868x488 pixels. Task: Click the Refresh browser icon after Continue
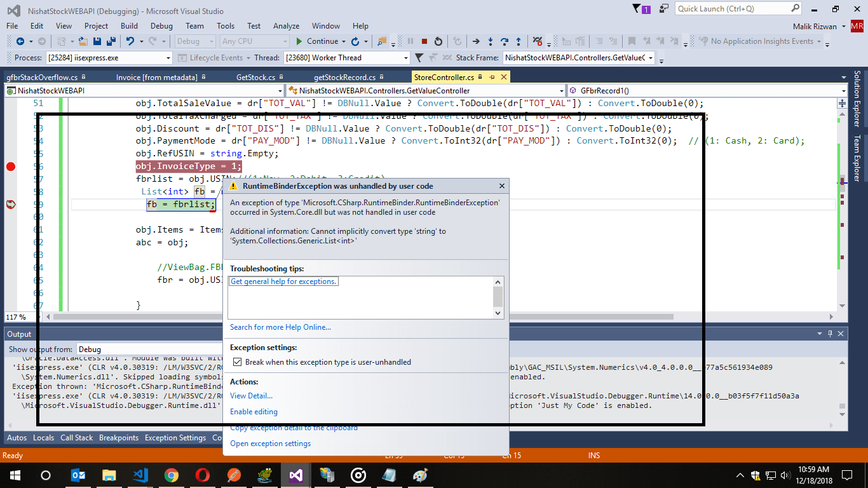tap(355, 41)
